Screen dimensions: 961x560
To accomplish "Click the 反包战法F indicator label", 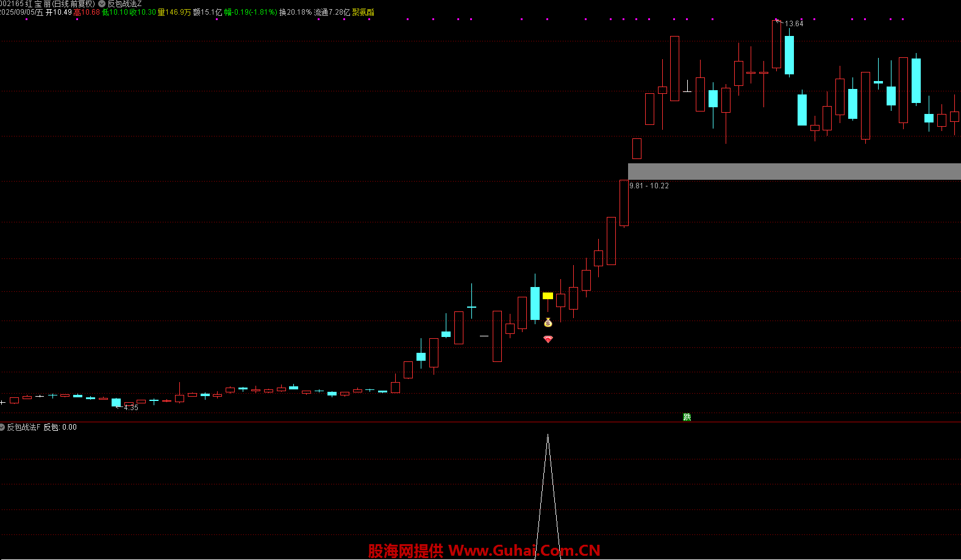I will 24,427.
